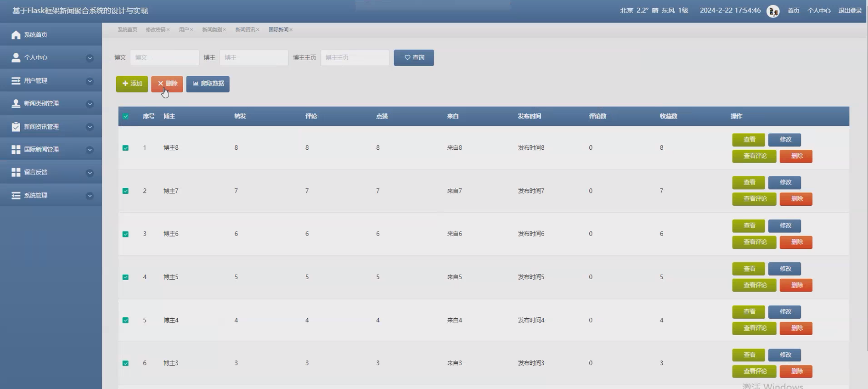Click 删除 for row 博主8
The width and height of the screenshot is (868, 389).
point(796,156)
